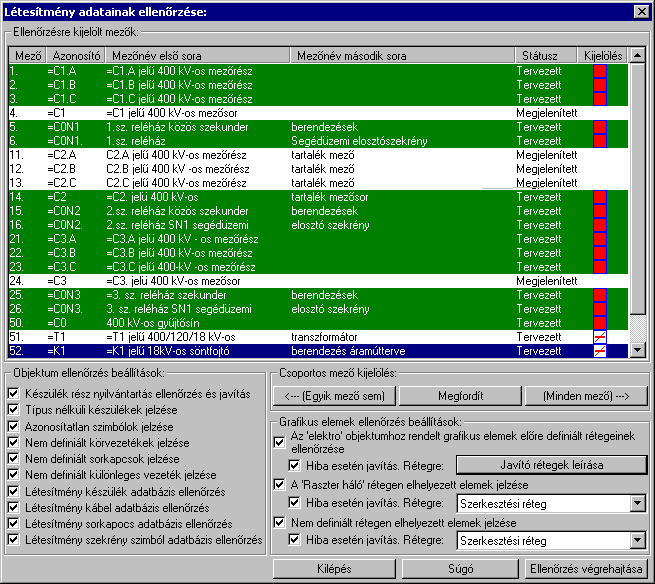655x584 pixels.
Task: Click the Azonosító column header
Action: click(x=76, y=56)
